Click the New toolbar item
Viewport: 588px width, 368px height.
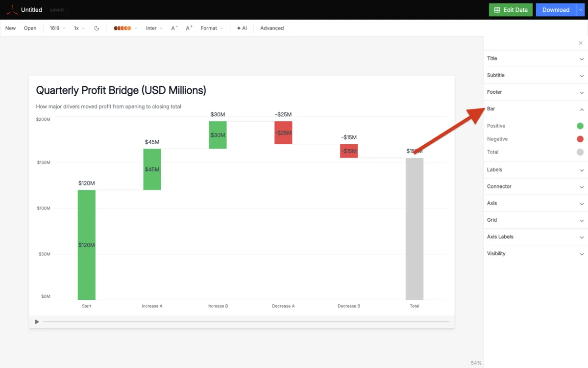[10, 28]
